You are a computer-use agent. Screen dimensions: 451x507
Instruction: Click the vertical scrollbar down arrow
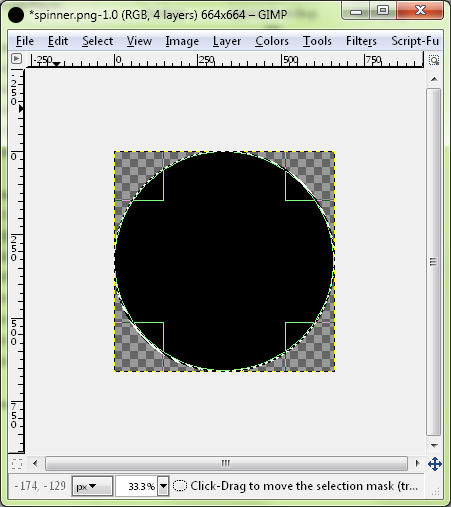[x=434, y=445]
